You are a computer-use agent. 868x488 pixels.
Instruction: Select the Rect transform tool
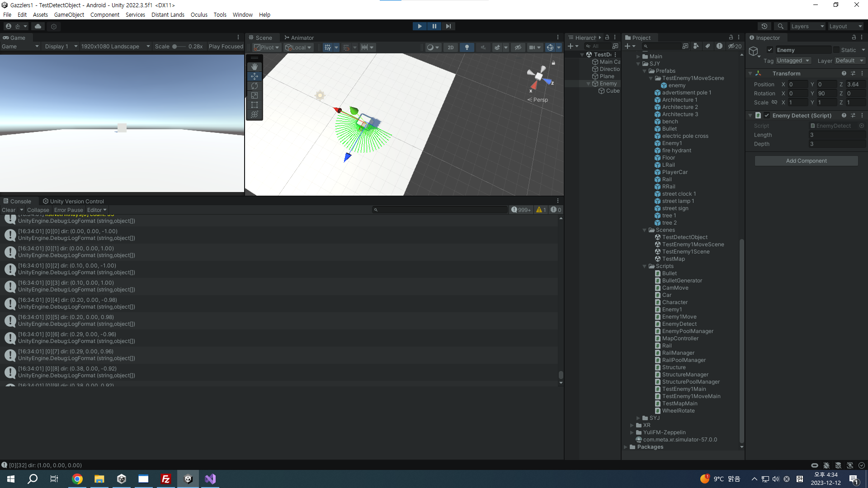tap(255, 105)
